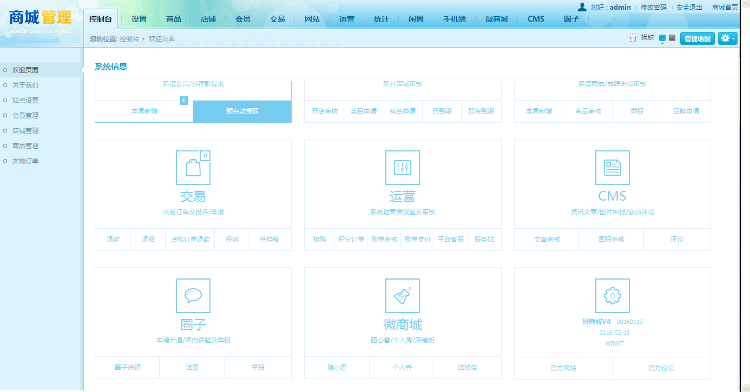Open the CMS newspaper icon

(612, 167)
